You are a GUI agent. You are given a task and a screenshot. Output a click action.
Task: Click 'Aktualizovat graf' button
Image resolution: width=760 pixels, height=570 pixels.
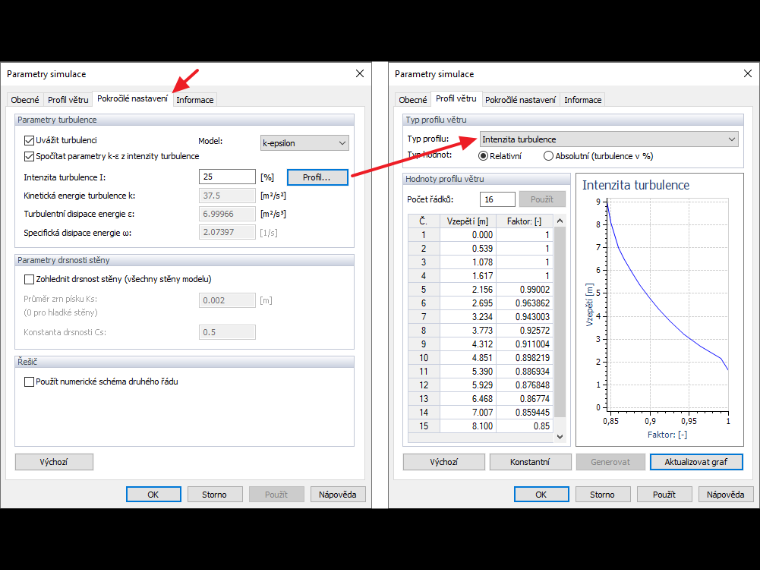696,462
